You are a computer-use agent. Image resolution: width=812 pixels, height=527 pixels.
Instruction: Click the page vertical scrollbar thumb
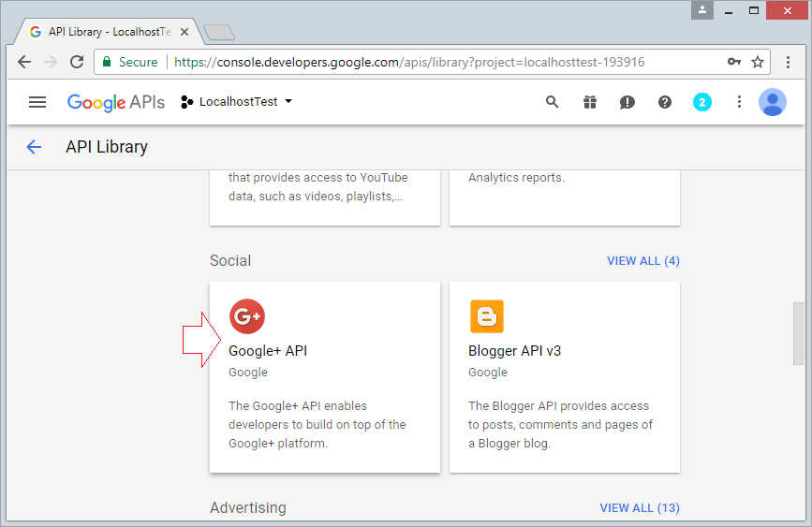(800, 334)
